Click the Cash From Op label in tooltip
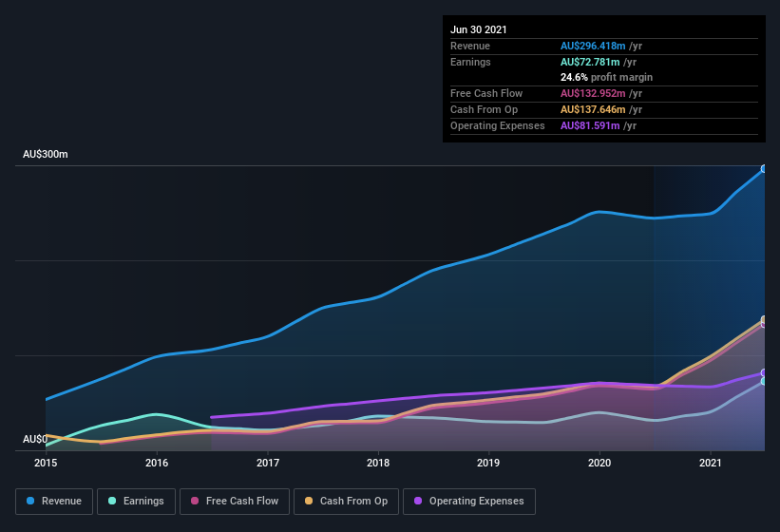This screenshot has width=780, height=532. pos(484,109)
